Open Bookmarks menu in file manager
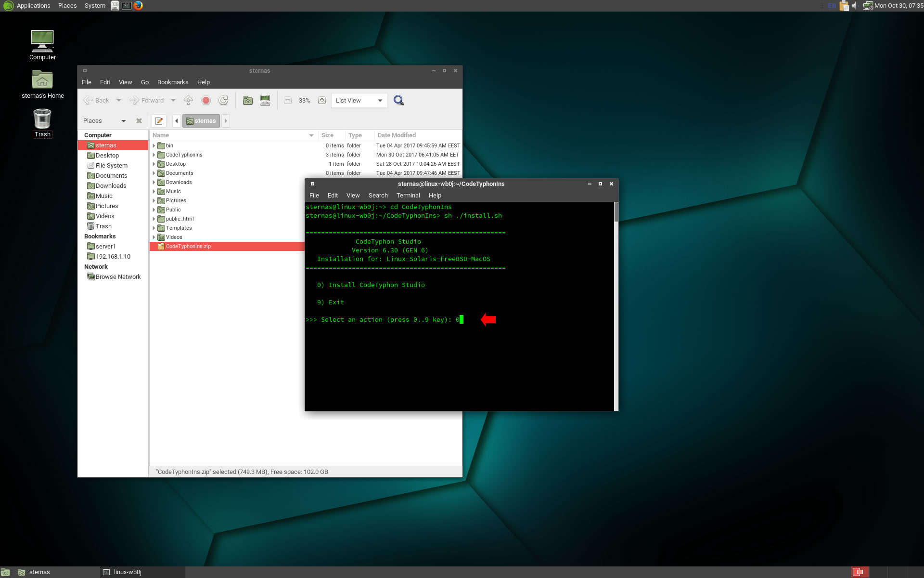The image size is (924, 578). pos(173,82)
